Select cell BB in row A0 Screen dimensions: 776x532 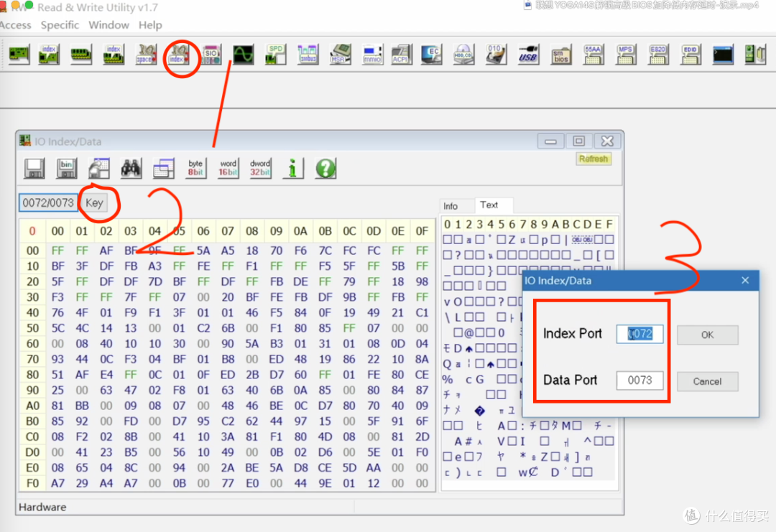point(82,406)
